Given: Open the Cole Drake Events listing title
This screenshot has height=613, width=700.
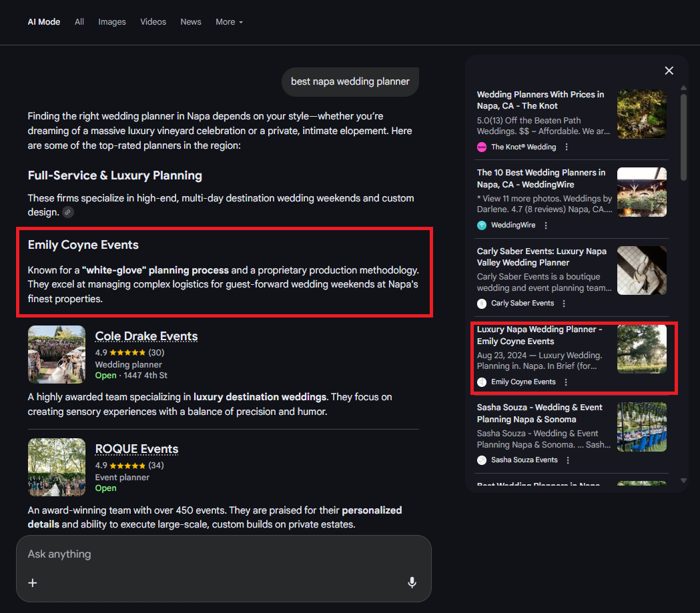Looking at the screenshot, I should coord(146,336).
